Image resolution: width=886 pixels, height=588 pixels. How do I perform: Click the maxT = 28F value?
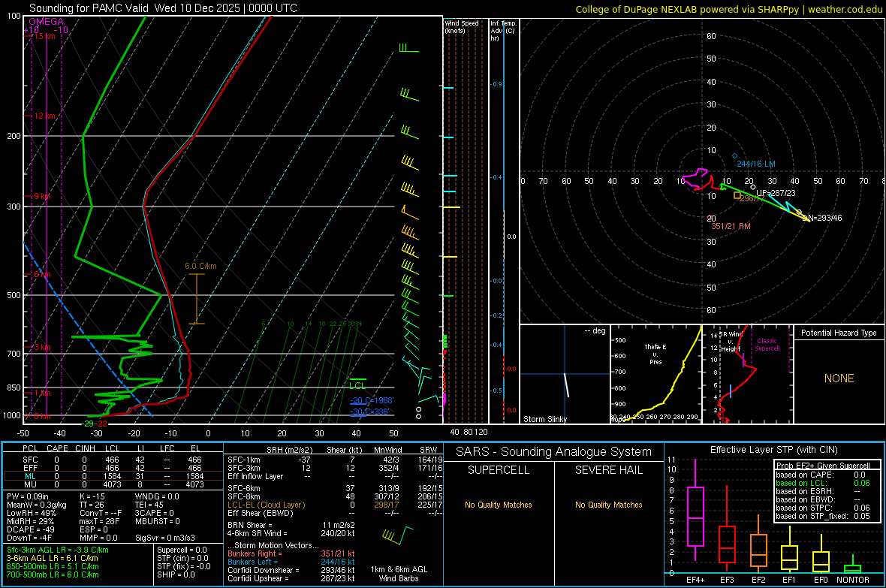click(x=99, y=521)
